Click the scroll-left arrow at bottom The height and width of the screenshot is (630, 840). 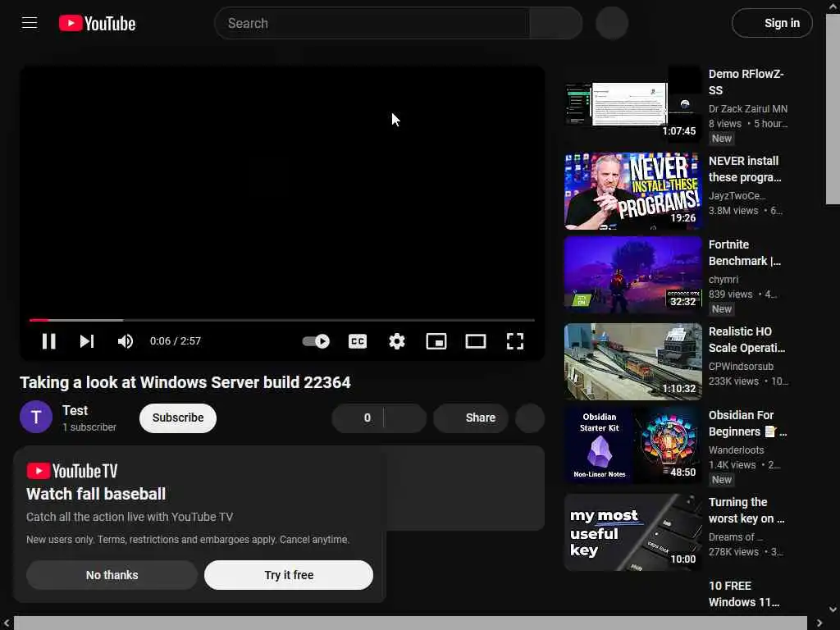click(7, 623)
